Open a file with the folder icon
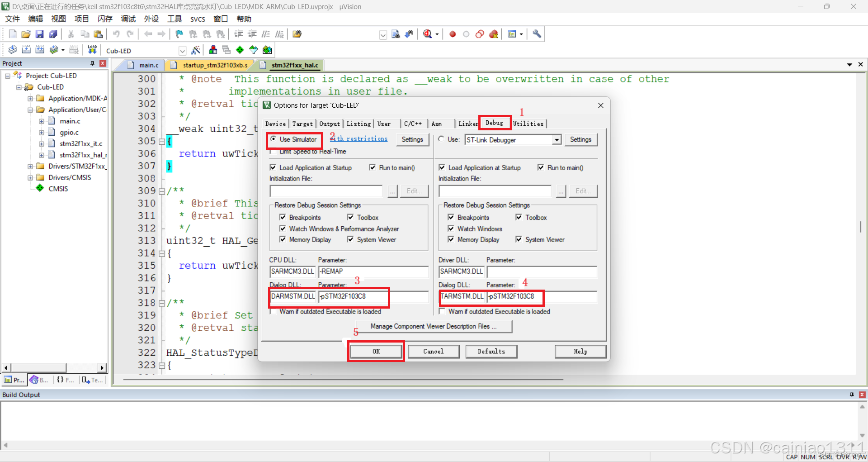868x462 pixels. [26, 34]
